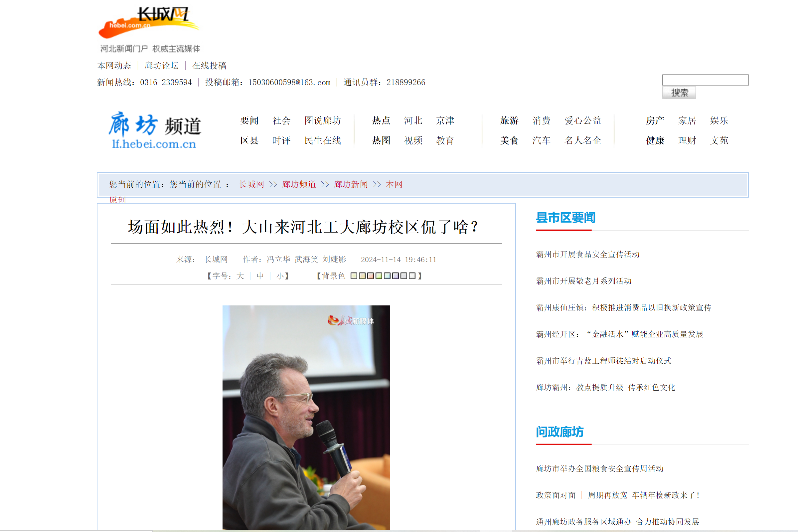The width and height of the screenshot is (798, 532).
Task: Open article 通州廊坊政务服务区域通办
Action: (617, 522)
